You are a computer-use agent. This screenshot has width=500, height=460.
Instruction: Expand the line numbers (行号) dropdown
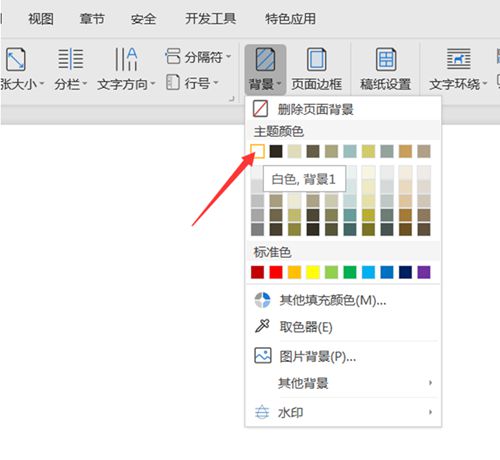click(192, 83)
